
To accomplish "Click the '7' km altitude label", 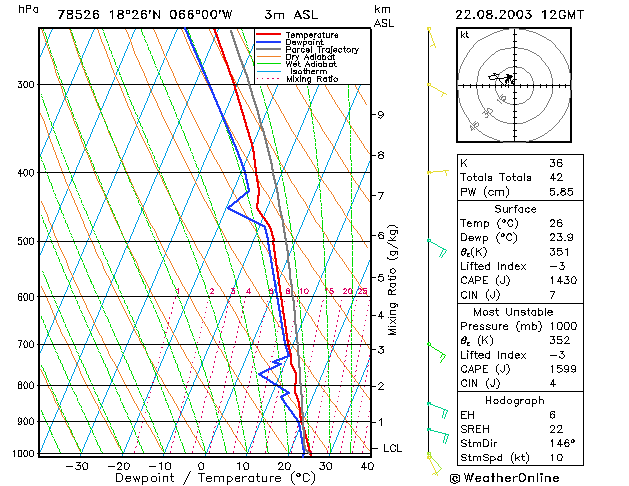I will [380, 196].
